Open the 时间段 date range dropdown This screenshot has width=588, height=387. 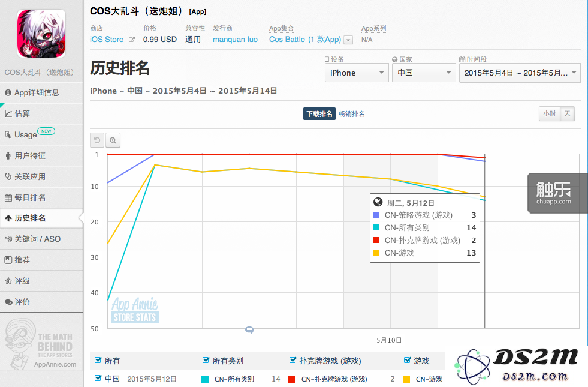pos(520,73)
